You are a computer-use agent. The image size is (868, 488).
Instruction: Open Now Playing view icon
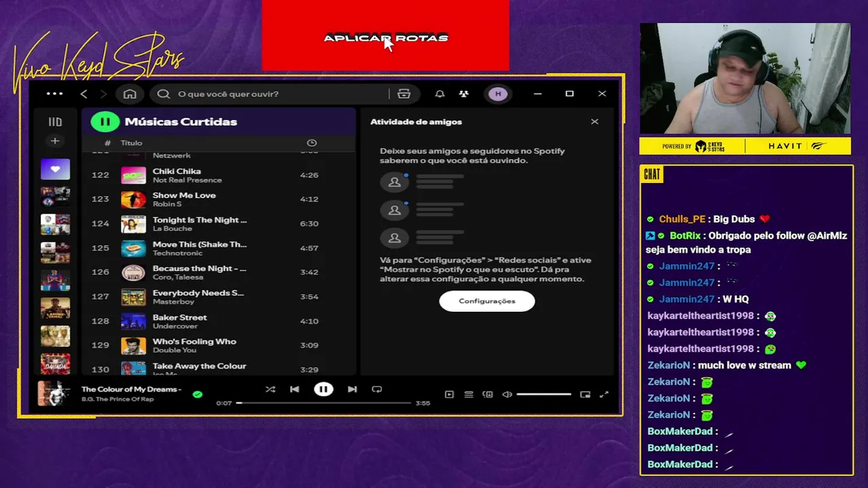click(449, 394)
